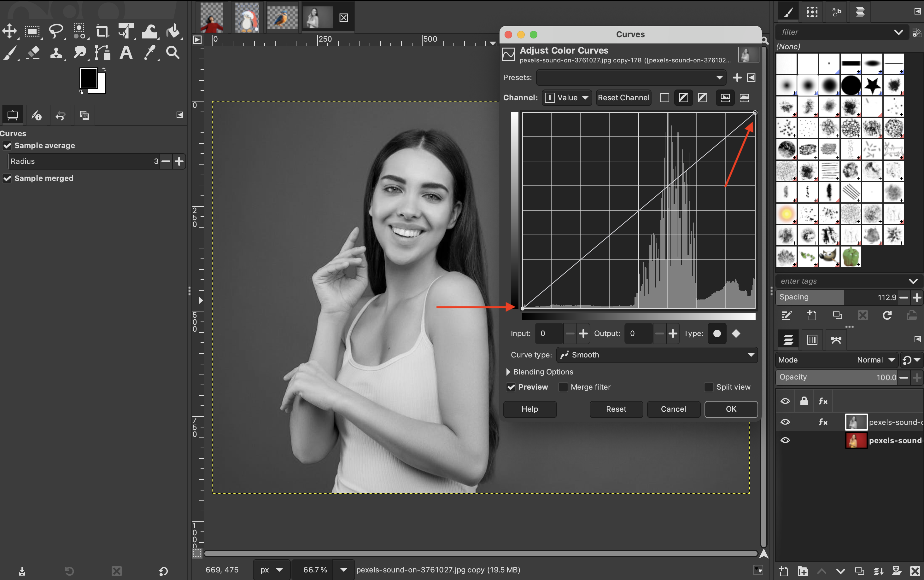
Task: Select the Zoom magnifier tool
Action: tap(173, 53)
